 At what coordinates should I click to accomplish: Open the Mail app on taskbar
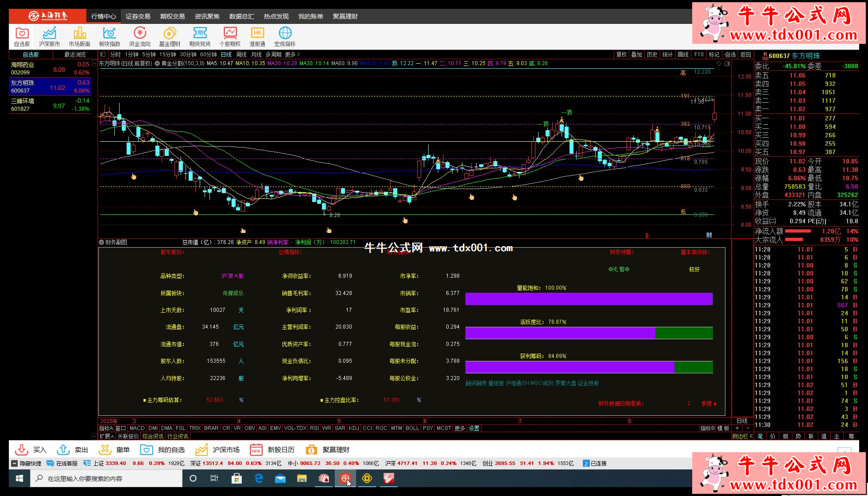tap(280, 478)
